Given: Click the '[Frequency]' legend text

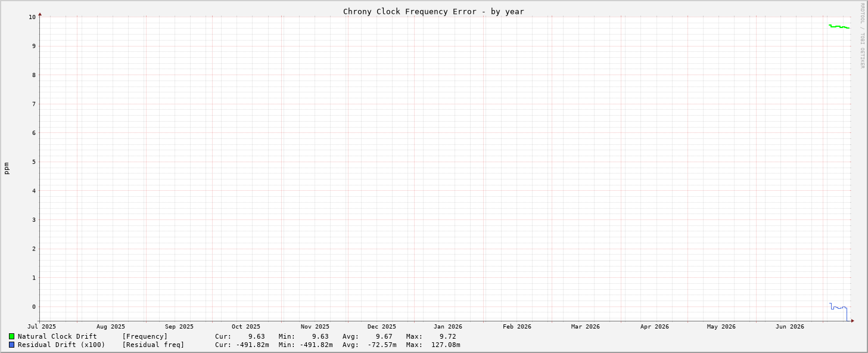Looking at the screenshot, I should pos(145,336).
